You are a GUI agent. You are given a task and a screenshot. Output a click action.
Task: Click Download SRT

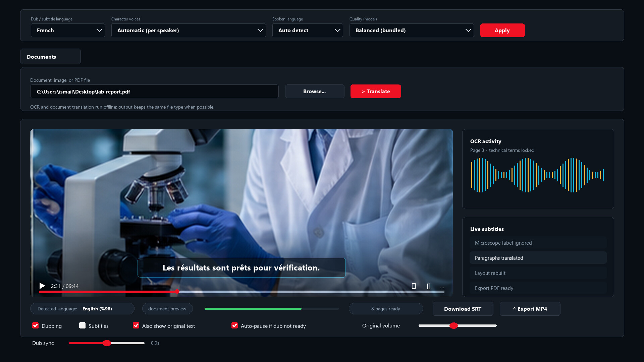[463, 309]
